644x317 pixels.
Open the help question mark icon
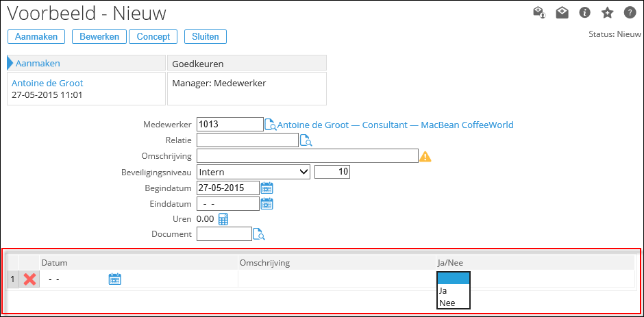[629, 12]
